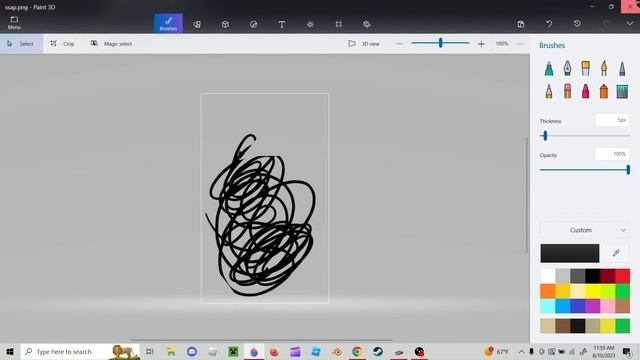The height and width of the screenshot is (360, 640).
Task: Show hidden system tray icons
Action: 521,351
